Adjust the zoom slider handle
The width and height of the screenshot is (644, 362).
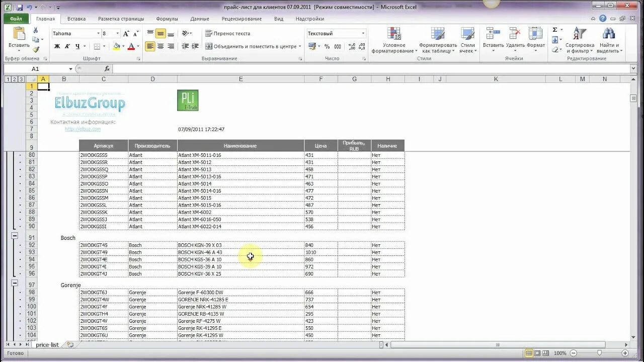pyautogui.click(x=599, y=353)
